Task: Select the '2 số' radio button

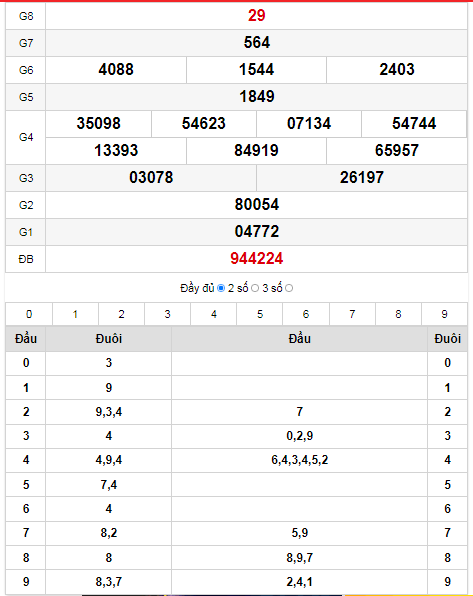Action: click(x=255, y=288)
